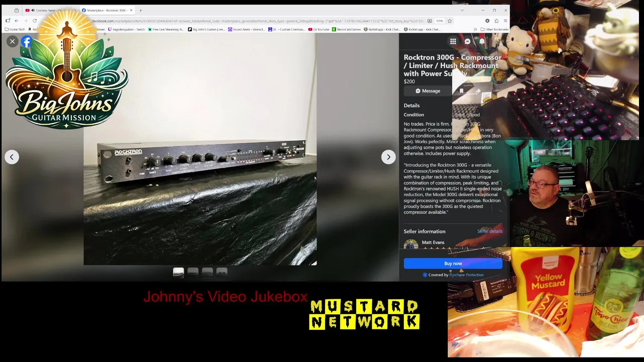Click the $200 price text
Image resolution: width=644 pixels, height=362 pixels.
pyautogui.click(x=409, y=81)
